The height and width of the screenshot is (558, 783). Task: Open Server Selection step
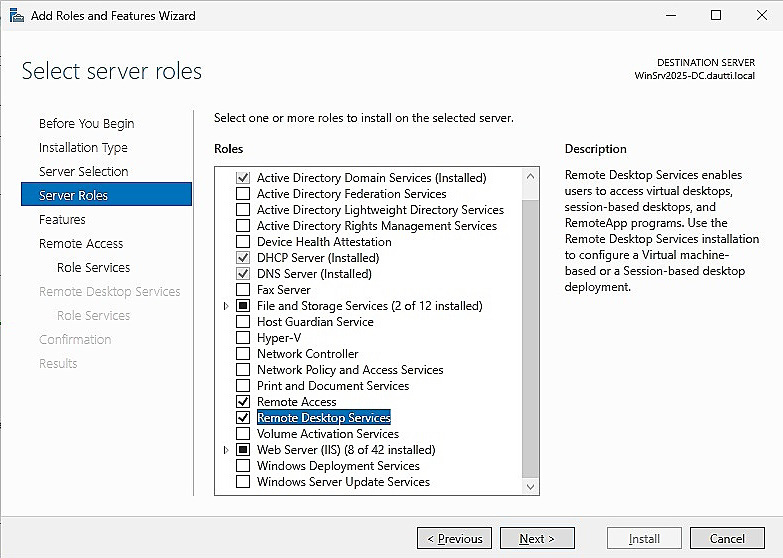click(83, 171)
